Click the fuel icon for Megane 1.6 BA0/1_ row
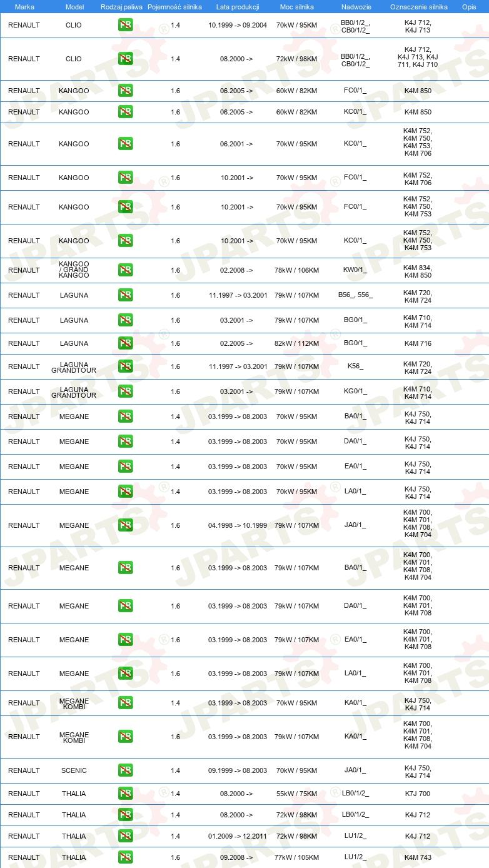 pos(126,568)
